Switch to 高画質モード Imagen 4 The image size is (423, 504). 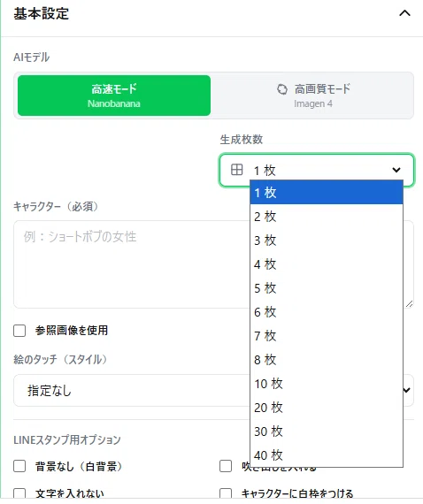tap(312, 95)
